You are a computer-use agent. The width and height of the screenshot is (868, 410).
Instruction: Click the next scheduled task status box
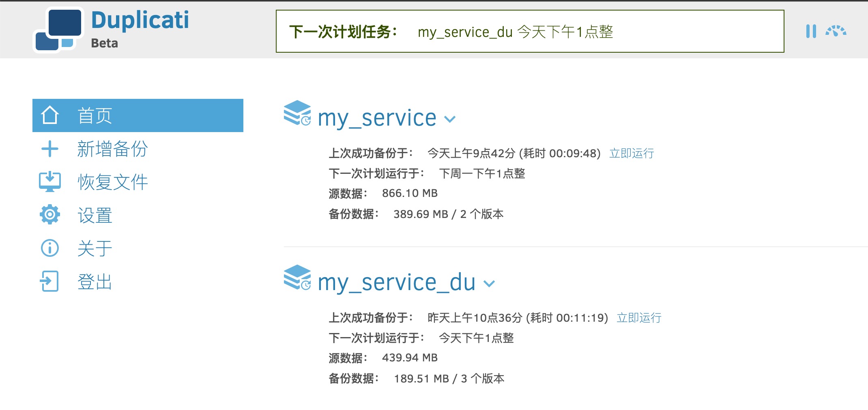tap(530, 31)
